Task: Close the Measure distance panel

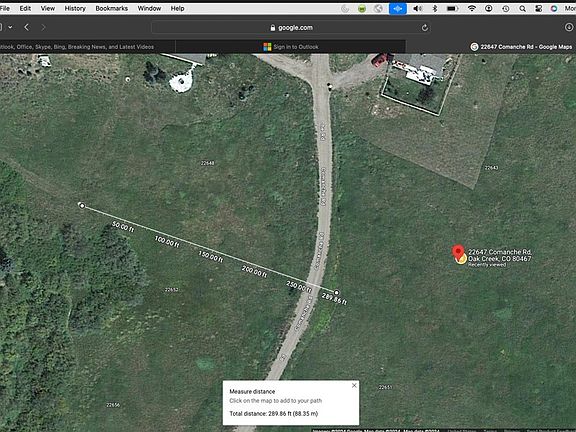Action: tap(354, 385)
